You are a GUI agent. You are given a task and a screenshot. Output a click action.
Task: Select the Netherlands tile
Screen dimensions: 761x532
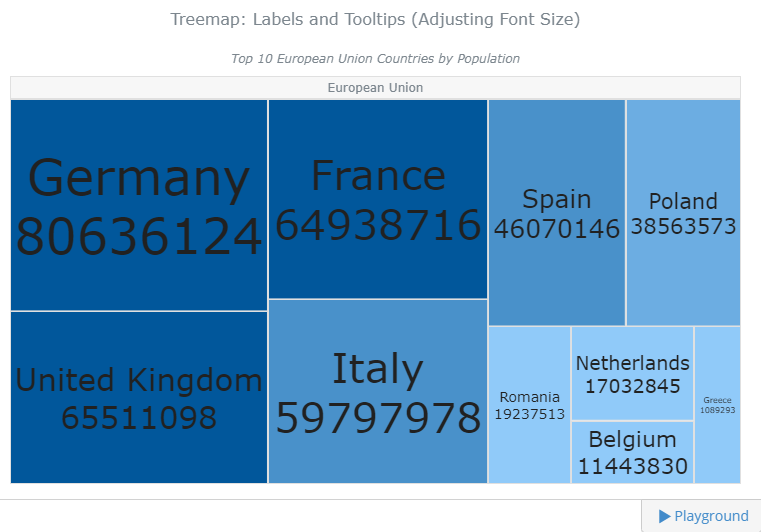[632, 373]
